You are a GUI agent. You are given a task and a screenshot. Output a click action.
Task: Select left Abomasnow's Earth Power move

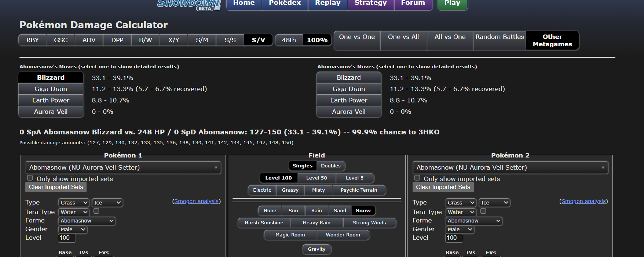coord(51,100)
